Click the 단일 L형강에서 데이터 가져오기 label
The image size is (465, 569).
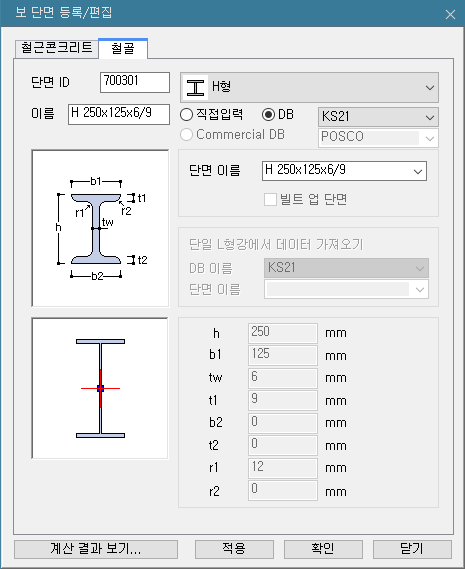pos(276,244)
